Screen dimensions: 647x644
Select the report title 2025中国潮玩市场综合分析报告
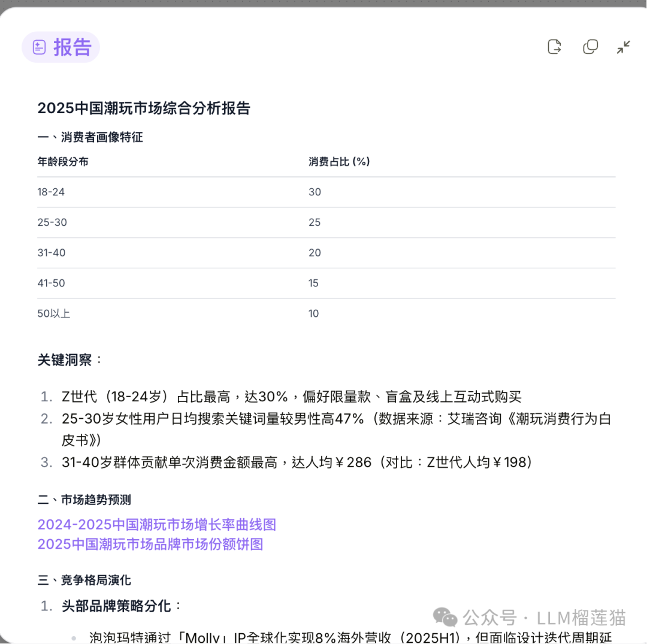point(144,109)
